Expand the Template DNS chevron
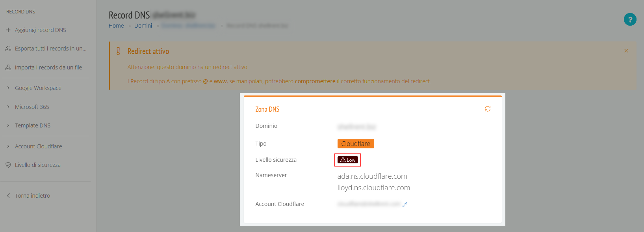This screenshot has height=232, width=644. coord(8,125)
